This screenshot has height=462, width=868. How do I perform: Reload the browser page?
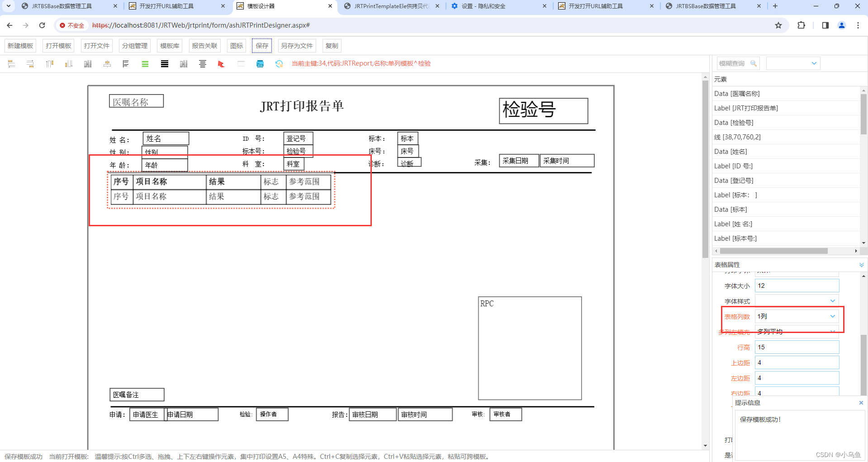(42, 25)
